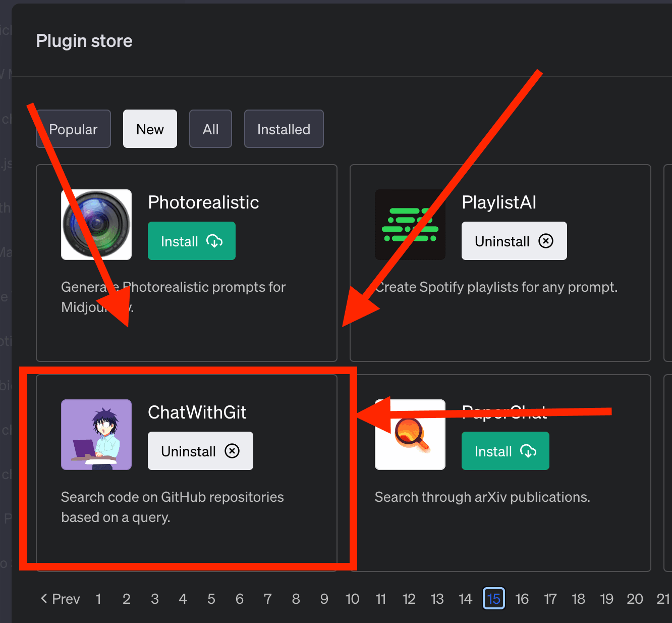Screen dimensions: 672x623
Task: Go to page 20
Action: coord(635,599)
